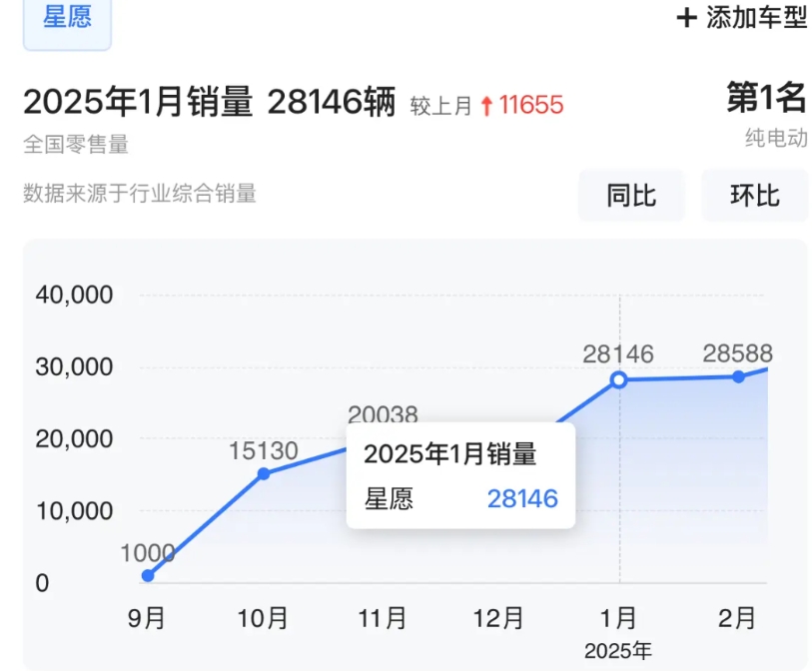This screenshot has height=671, width=812.
Task: Toggle the 环比 comparison button
Action: tap(754, 196)
